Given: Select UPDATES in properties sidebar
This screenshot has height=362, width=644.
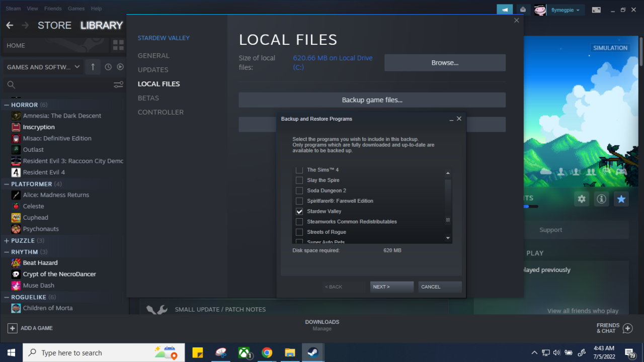Looking at the screenshot, I should [x=153, y=70].
